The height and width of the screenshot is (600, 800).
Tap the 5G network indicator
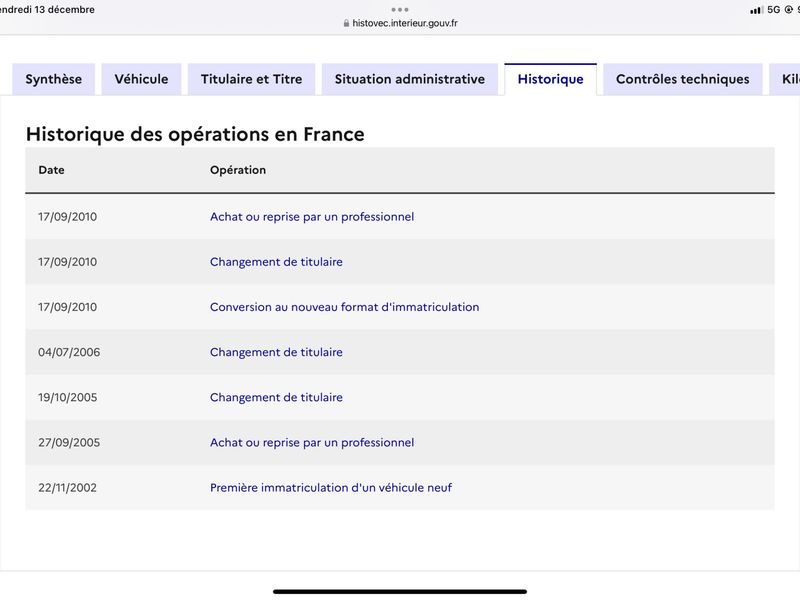point(773,10)
